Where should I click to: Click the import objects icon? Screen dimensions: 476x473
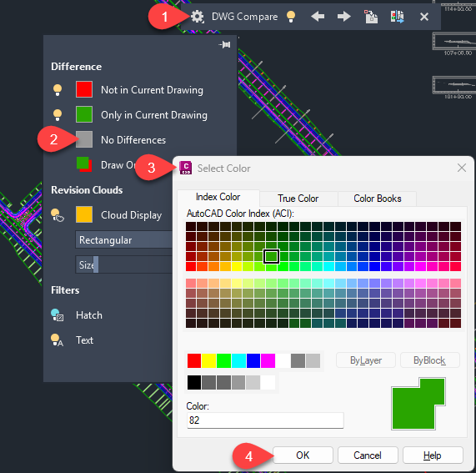[371, 17]
